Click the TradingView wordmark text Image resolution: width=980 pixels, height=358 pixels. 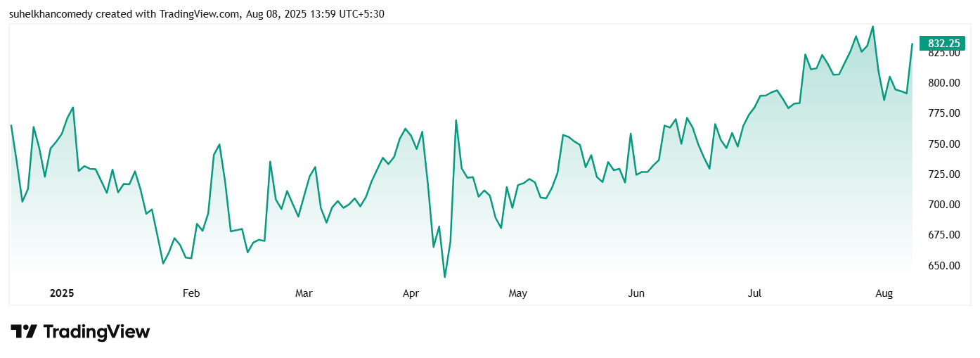(x=96, y=332)
